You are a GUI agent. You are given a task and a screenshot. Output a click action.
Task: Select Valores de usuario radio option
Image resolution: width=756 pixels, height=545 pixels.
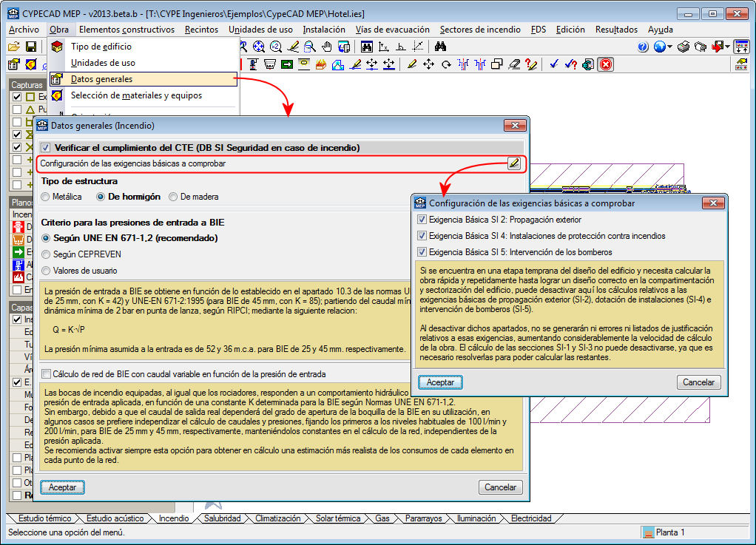click(x=46, y=271)
